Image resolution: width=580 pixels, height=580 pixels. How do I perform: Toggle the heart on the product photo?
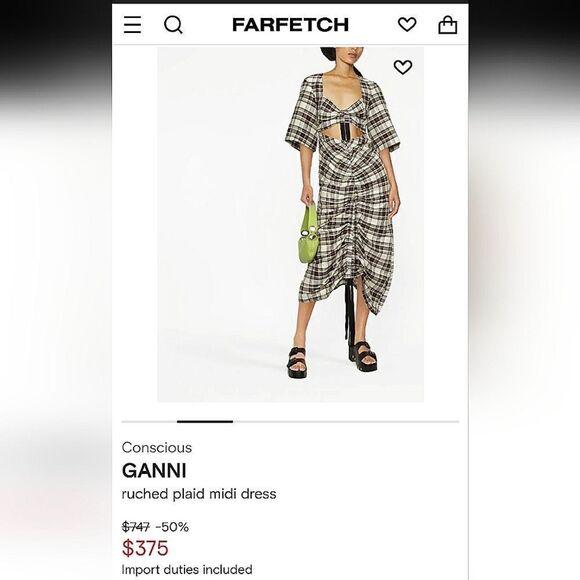[403, 67]
